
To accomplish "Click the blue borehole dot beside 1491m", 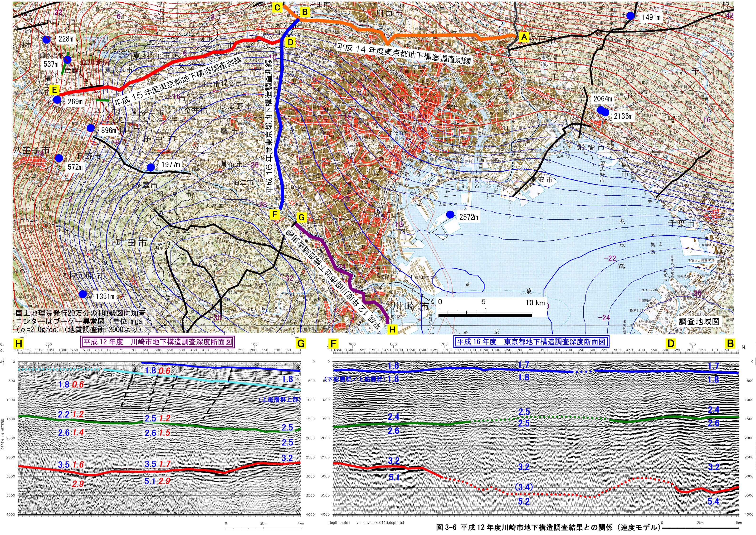I will (630, 15).
